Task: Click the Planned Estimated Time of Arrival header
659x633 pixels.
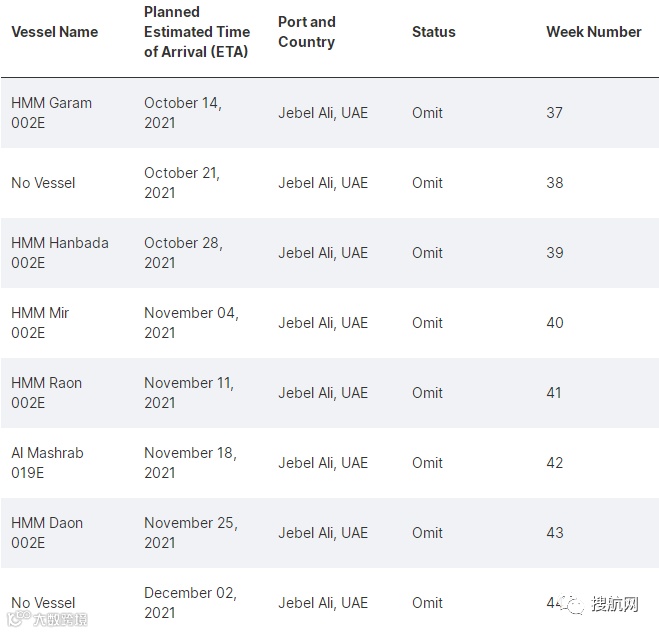Action: (196, 32)
